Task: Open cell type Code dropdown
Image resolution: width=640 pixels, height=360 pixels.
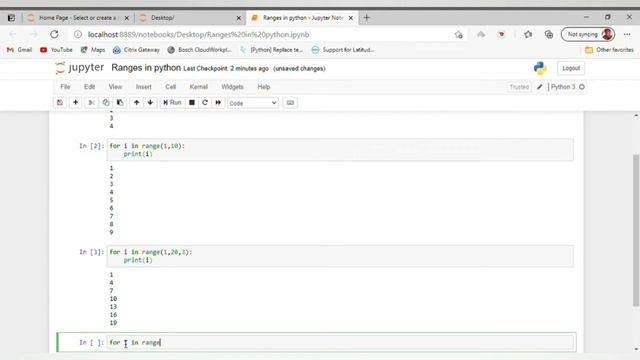Action: coord(253,103)
